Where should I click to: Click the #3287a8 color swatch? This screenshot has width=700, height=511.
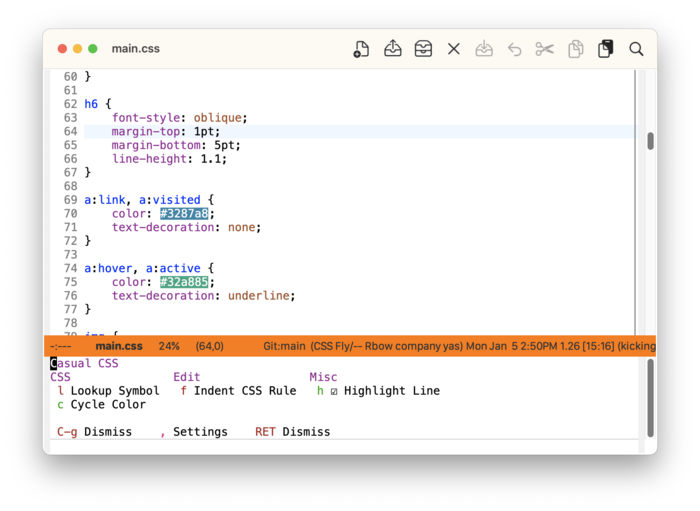[184, 213]
